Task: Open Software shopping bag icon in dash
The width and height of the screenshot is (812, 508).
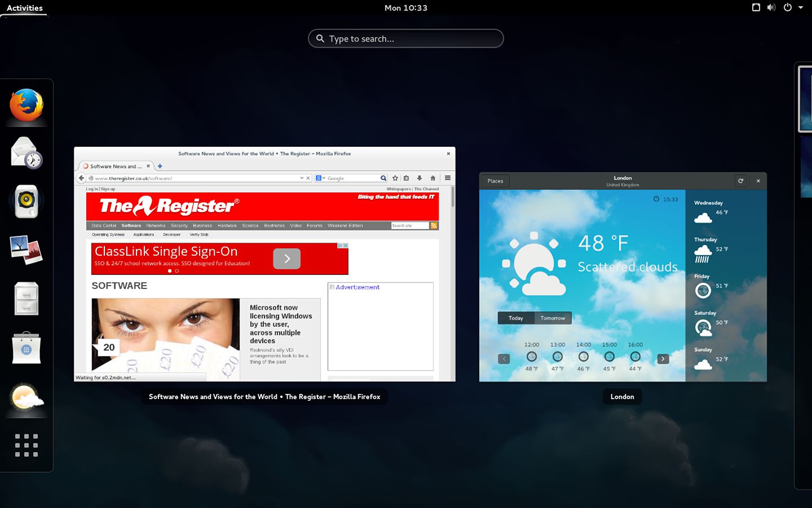Action: 27,347
